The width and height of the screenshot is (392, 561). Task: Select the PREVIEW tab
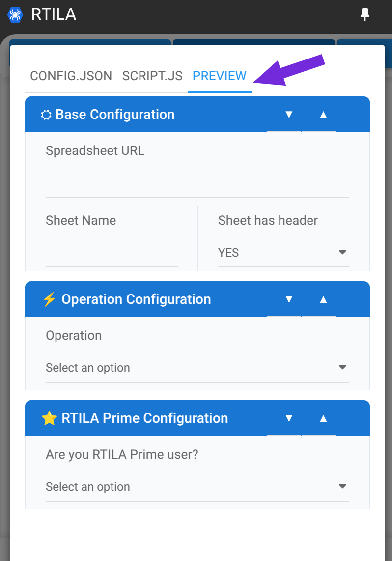[220, 76]
